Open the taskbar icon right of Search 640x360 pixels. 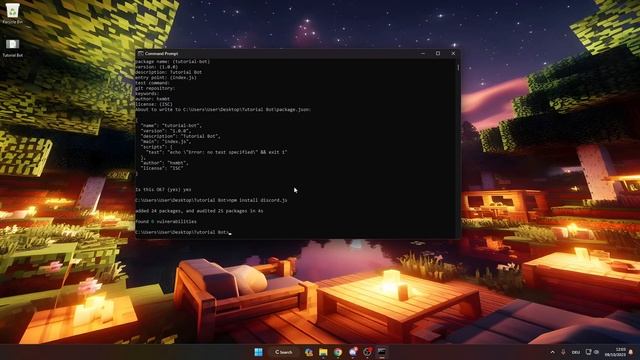pyautogui.click(x=309, y=352)
